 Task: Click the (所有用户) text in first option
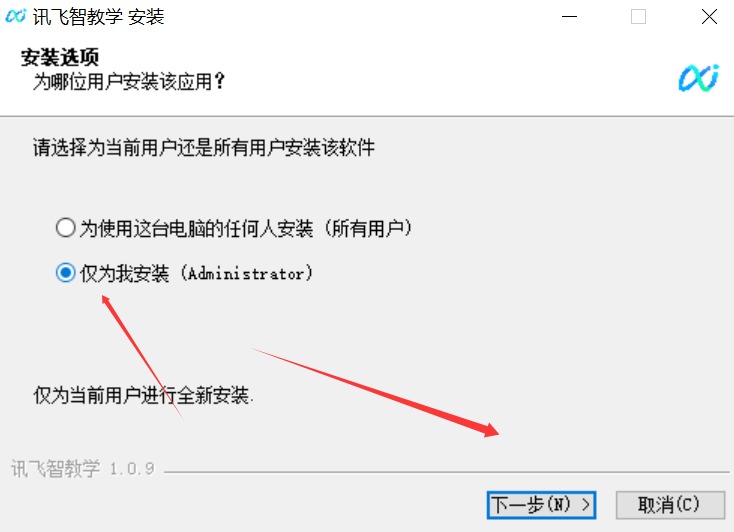368,229
